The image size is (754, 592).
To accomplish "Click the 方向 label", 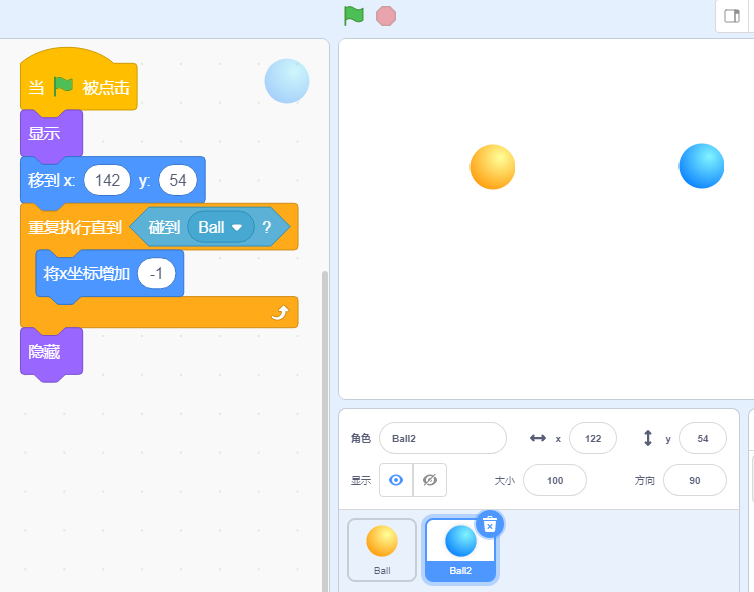I will (644, 480).
